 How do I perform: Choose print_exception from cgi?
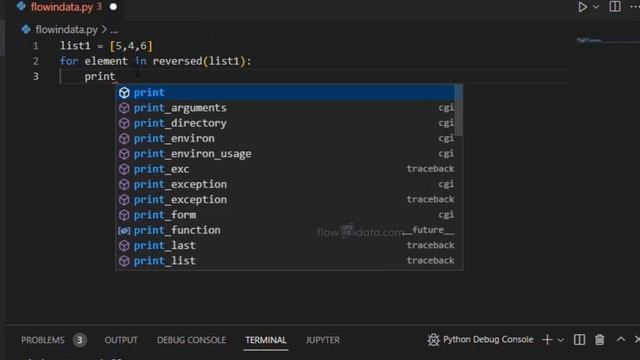pyautogui.click(x=285, y=184)
